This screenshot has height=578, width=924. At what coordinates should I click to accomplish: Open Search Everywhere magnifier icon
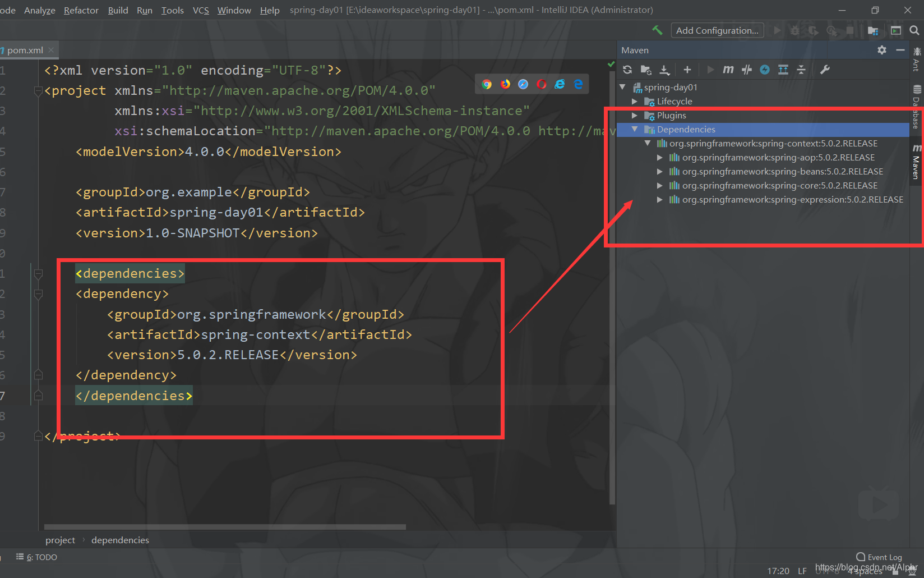point(914,30)
